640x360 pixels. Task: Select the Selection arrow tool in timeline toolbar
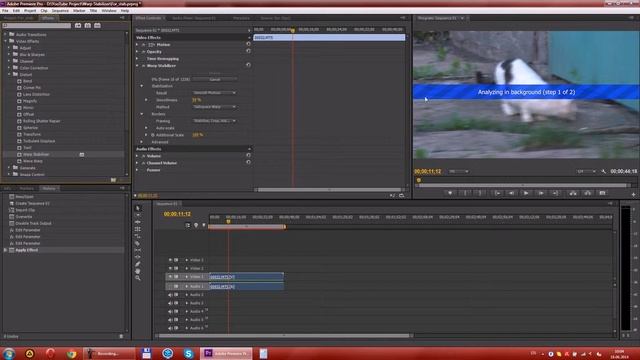(x=138, y=208)
